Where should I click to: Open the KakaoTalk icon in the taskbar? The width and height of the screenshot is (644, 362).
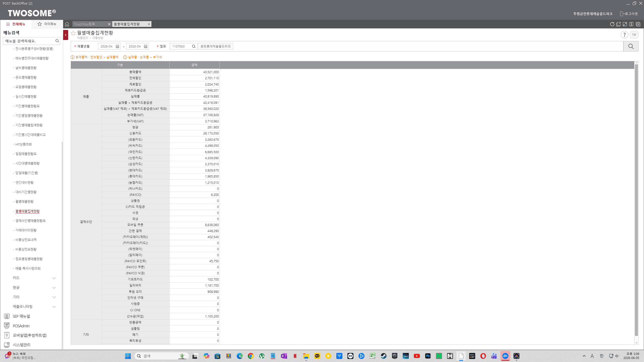pos(317,356)
